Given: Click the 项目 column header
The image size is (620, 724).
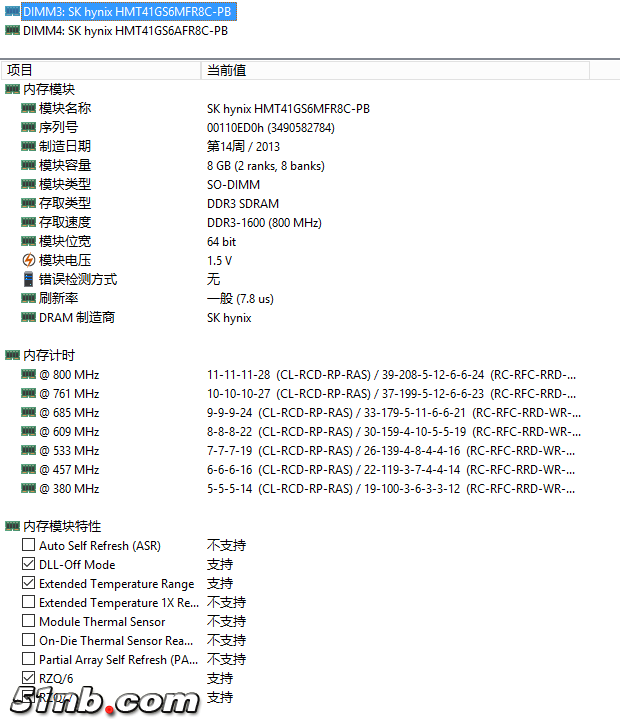Looking at the screenshot, I should click(x=101, y=70).
